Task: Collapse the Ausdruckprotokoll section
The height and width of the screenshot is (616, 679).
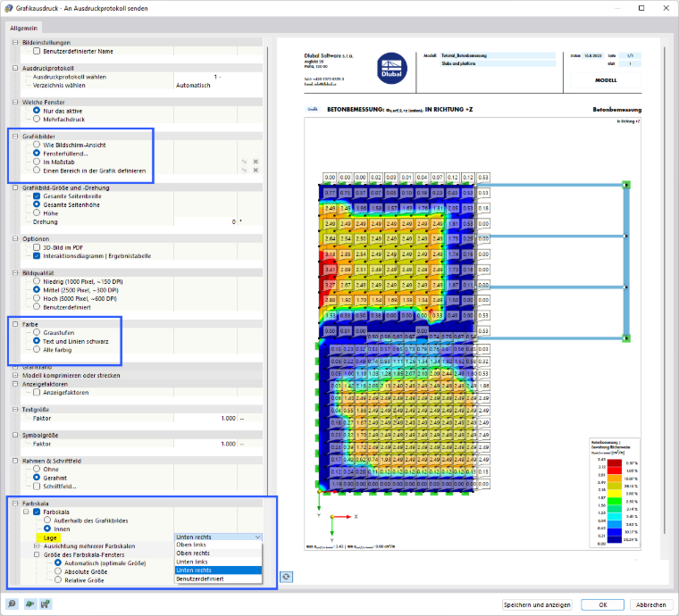Action: [15, 68]
